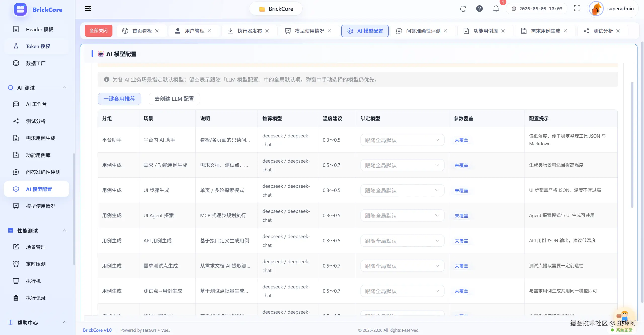This screenshot has height=335, width=644.
Task: Open 功能用例库 in the sidebar
Action: [x=36, y=155]
